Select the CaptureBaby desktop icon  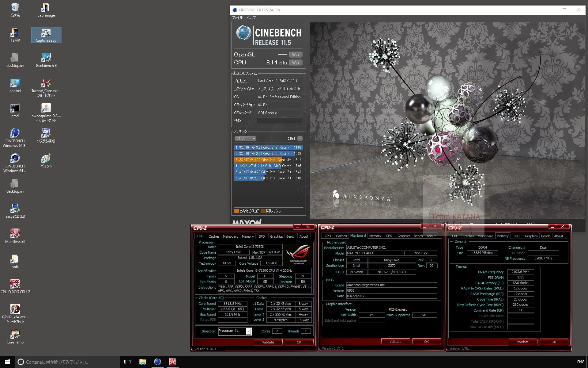click(46, 35)
